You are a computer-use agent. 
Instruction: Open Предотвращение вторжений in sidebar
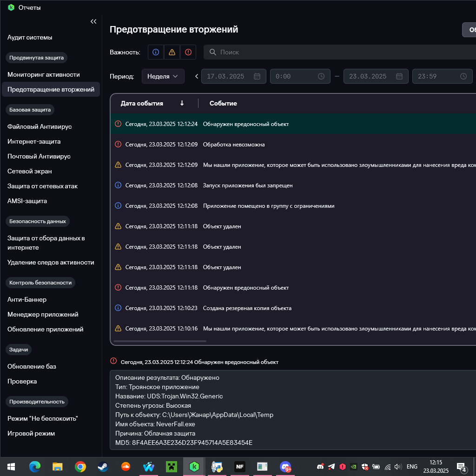[x=51, y=89]
